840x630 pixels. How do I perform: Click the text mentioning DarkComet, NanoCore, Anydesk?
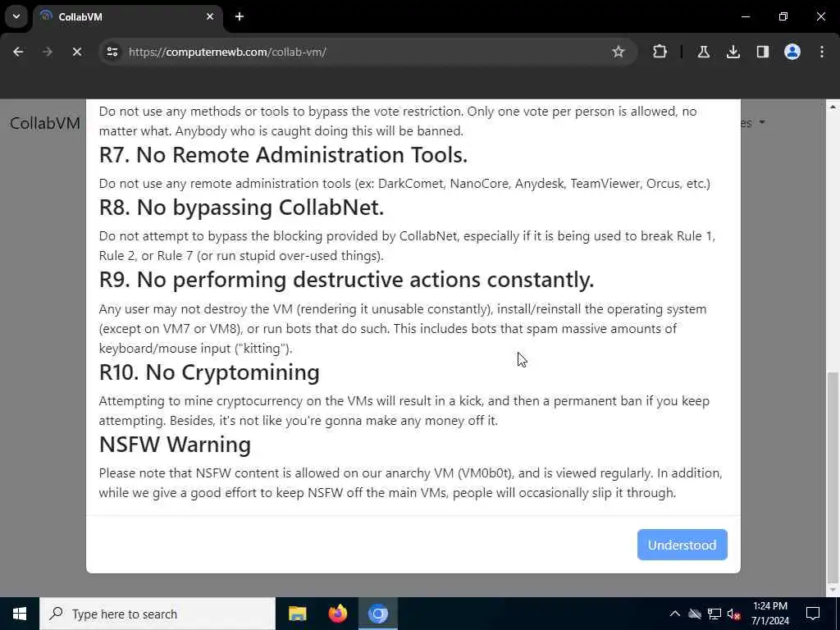coord(404,183)
